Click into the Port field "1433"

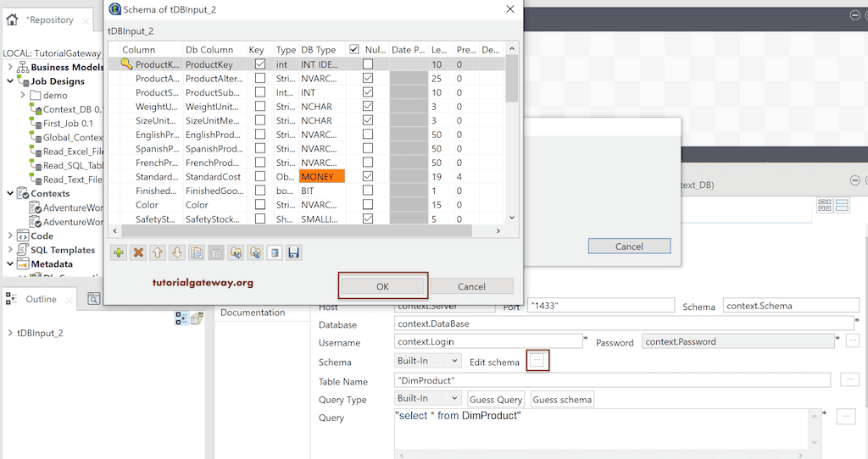click(601, 305)
